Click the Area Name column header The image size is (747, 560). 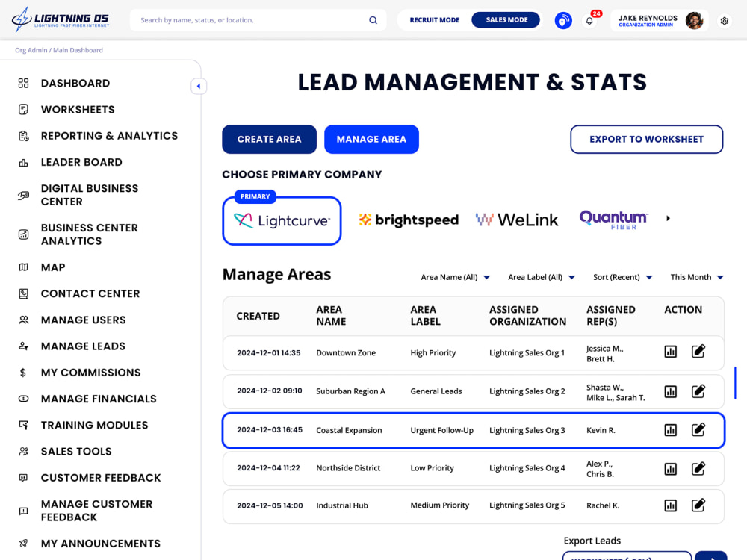(331, 316)
